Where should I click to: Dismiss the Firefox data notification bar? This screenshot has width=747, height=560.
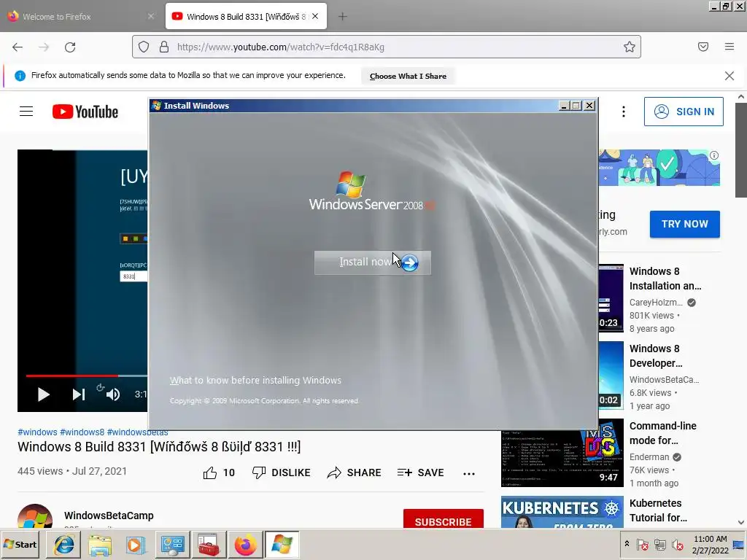coord(729,76)
